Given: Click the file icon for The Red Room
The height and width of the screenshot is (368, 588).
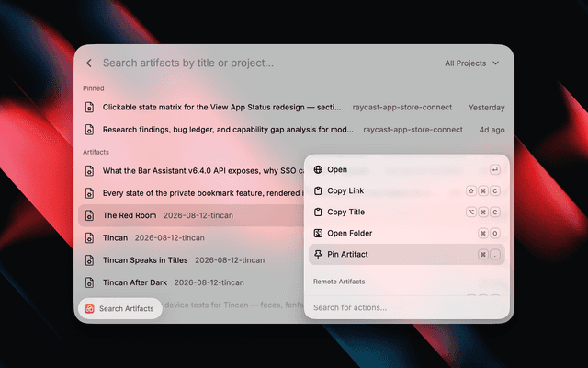Looking at the screenshot, I should click(89, 215).
